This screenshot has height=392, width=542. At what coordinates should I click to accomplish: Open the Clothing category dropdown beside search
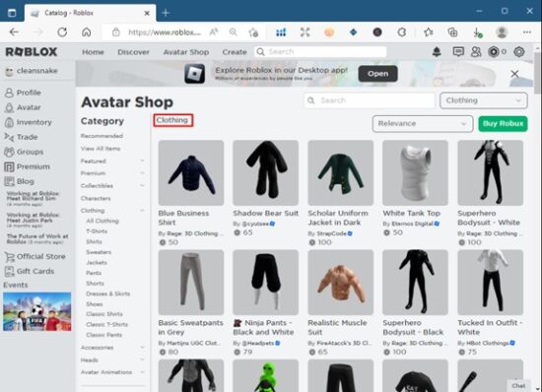tap(484, 100)
